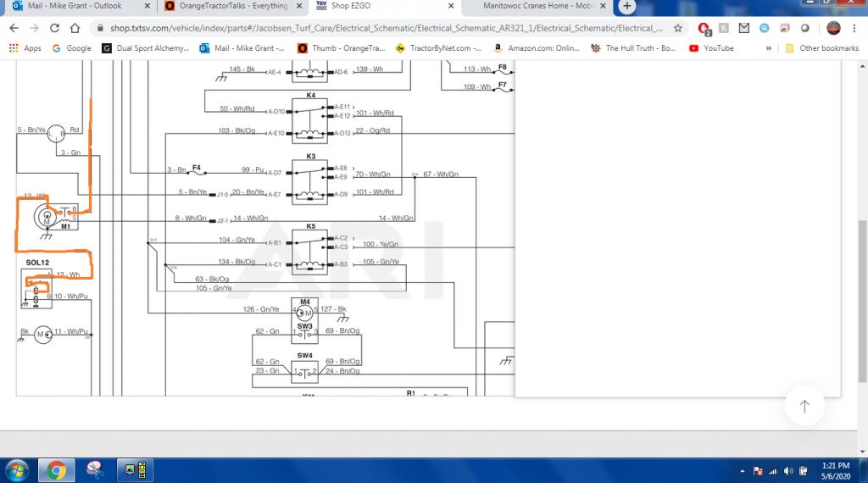This screenshot has width=868, height=488.
Task: Bookmark this page with the star icon
Action: (678, 28)
